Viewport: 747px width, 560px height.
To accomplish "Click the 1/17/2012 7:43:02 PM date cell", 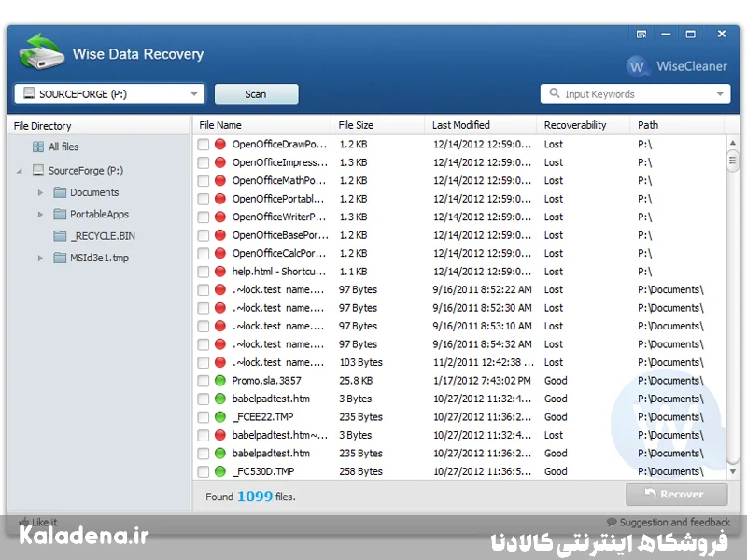I will pyautogui.click(x=482, y=381).
